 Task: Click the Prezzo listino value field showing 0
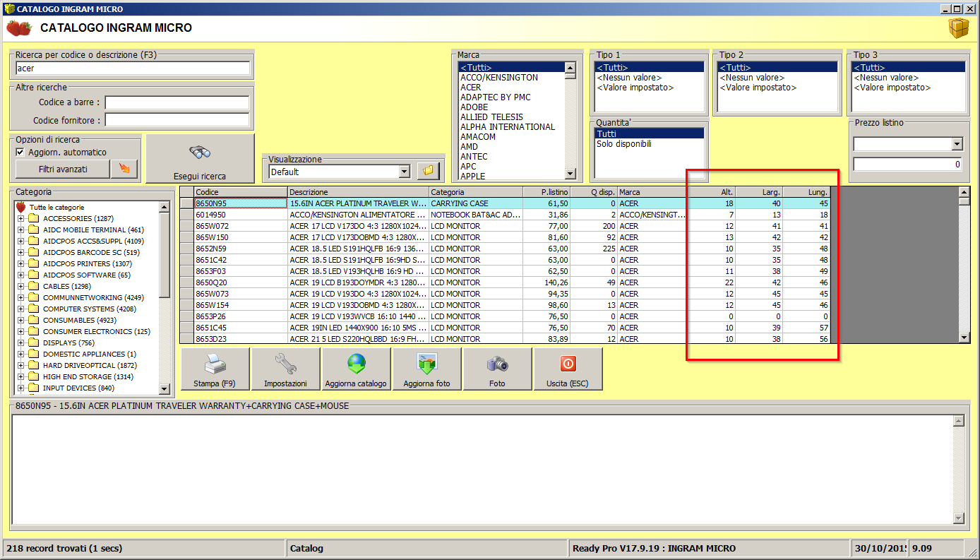907,165
